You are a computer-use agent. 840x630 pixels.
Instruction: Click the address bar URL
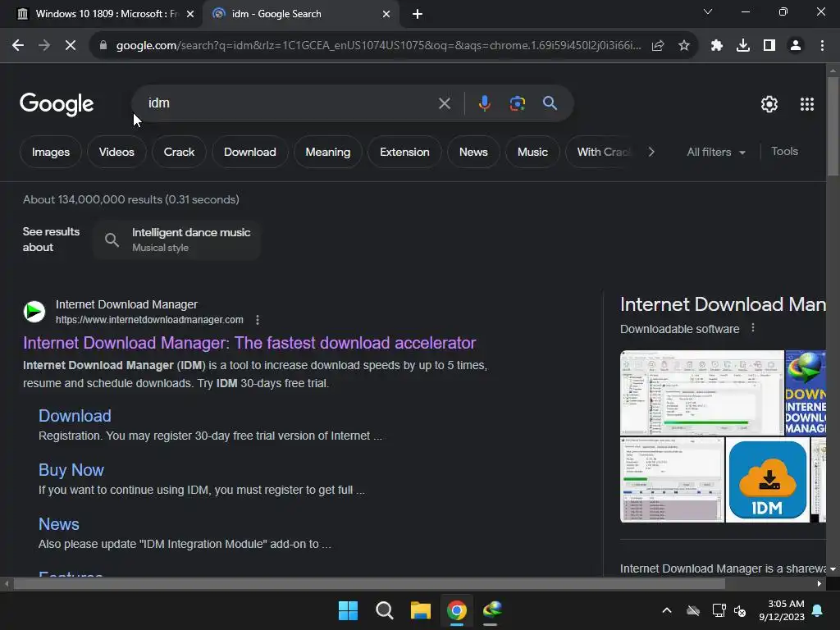click(378, 46)
